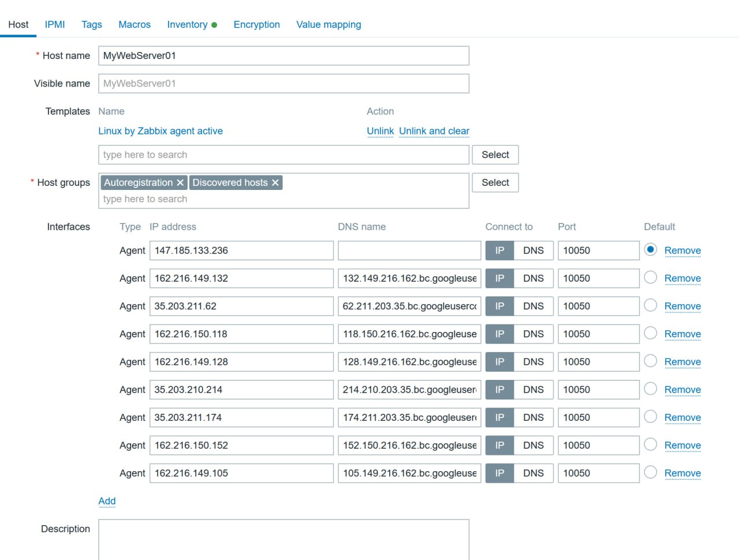Click the Host name input field
This screenshot has height=560, width=739.
click(283, 56)
